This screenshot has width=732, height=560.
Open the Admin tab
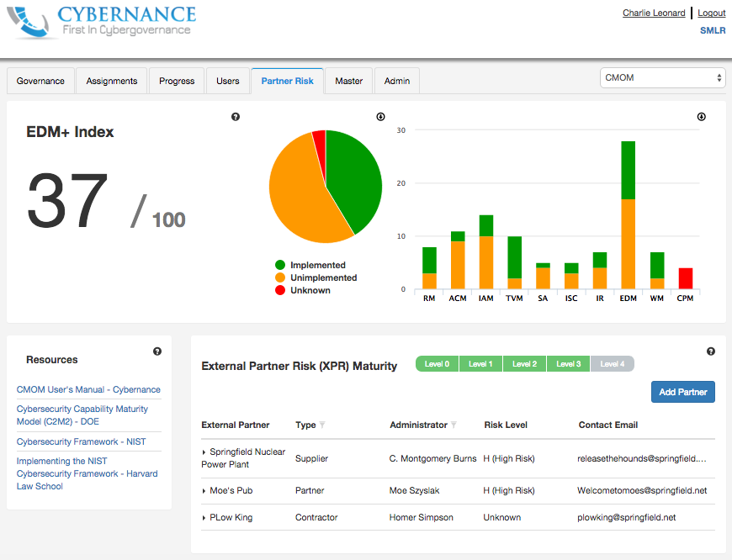point(397,82)
